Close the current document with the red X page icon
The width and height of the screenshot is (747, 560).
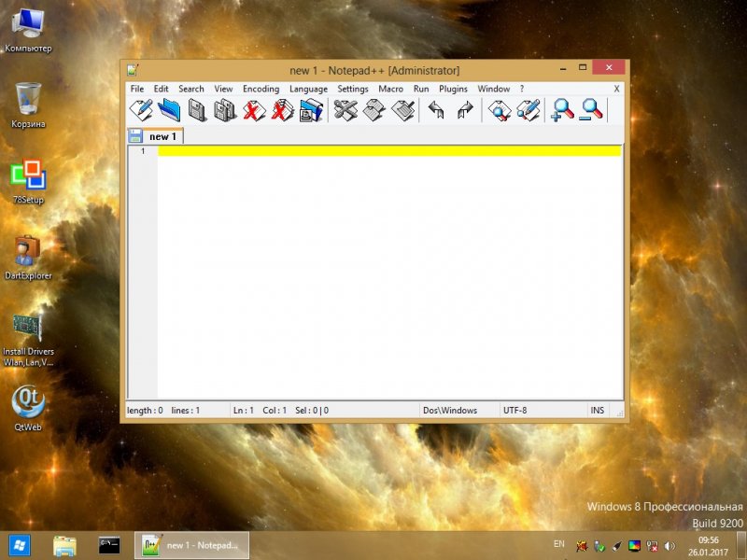tap(253, 110)
